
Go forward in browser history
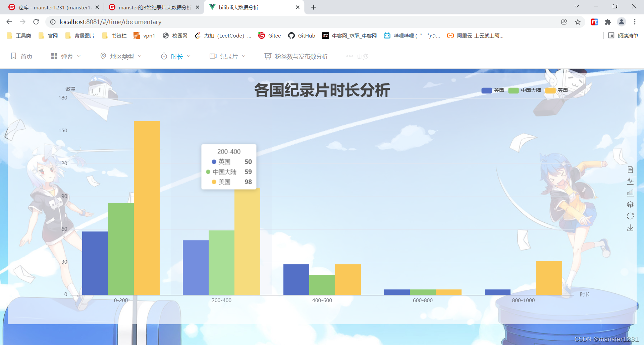(x=22, y=22)
